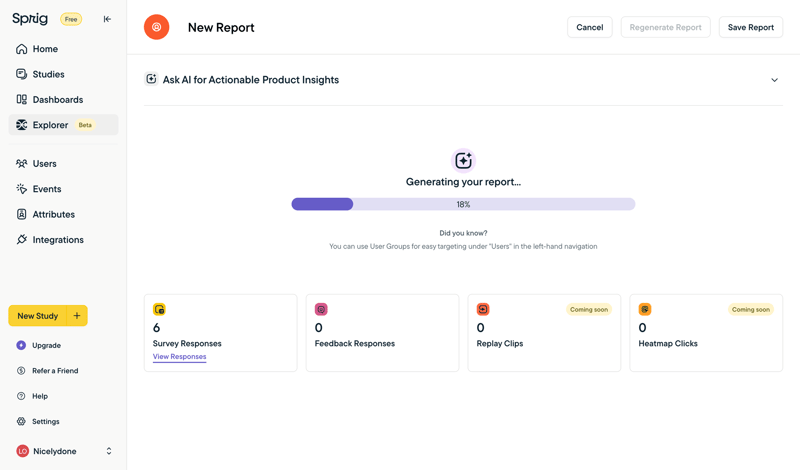Click the Help question mark icon

21,396
